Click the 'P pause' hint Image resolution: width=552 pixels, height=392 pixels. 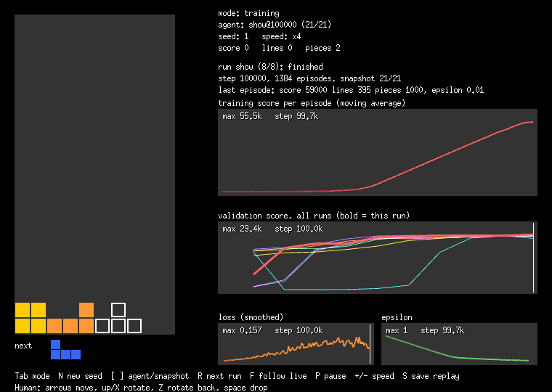pyautogui.click(x=330, y=376)
